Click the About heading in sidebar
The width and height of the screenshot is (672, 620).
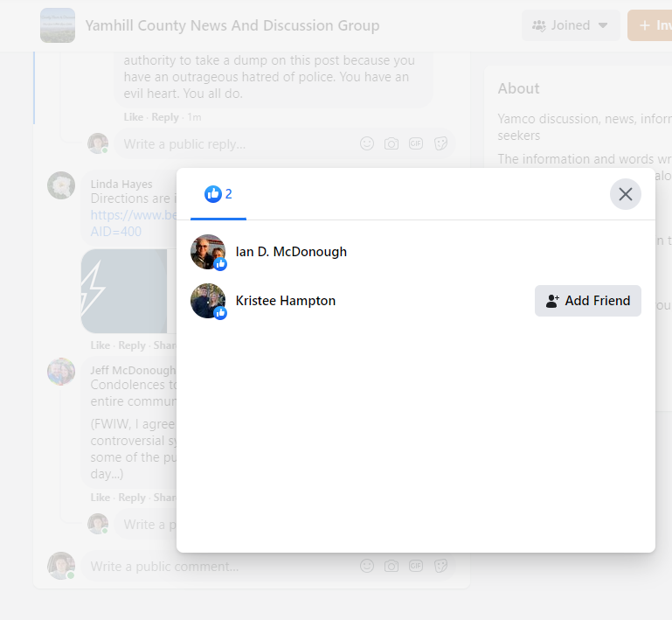(518, 88)
